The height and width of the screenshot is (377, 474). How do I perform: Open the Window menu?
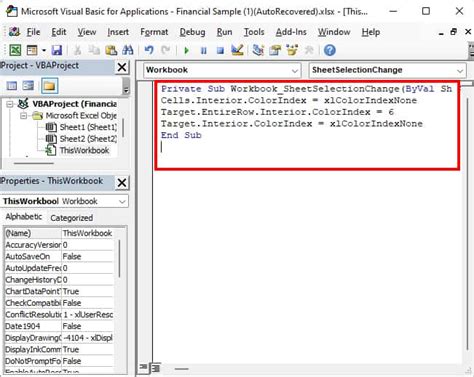click(334, 32)
